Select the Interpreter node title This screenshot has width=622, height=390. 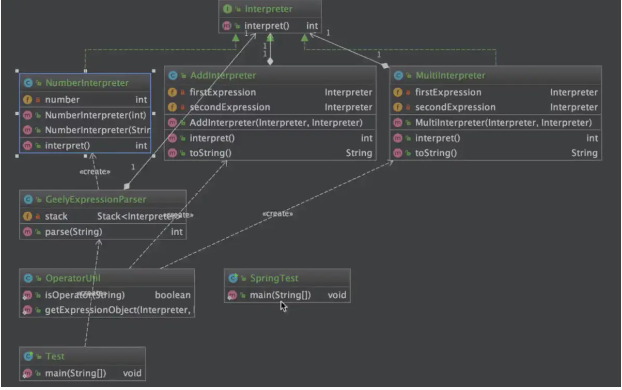269,9
